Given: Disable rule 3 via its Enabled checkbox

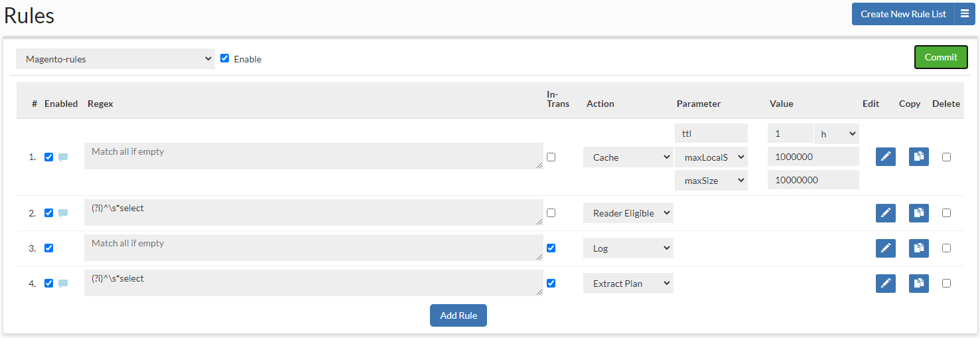Looking at the screenshot, I should point(48,248).
